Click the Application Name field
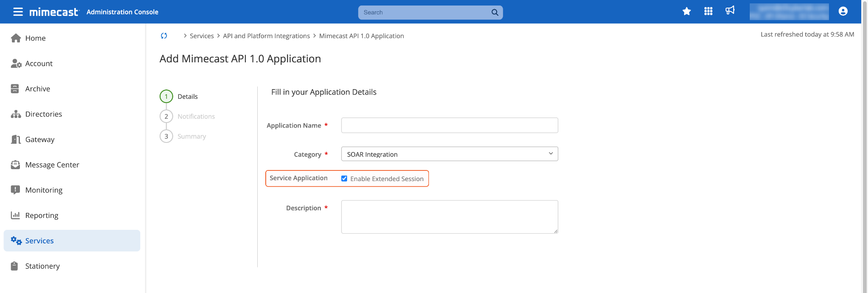This screenshot has width=868, height=293. coord(449,126)
